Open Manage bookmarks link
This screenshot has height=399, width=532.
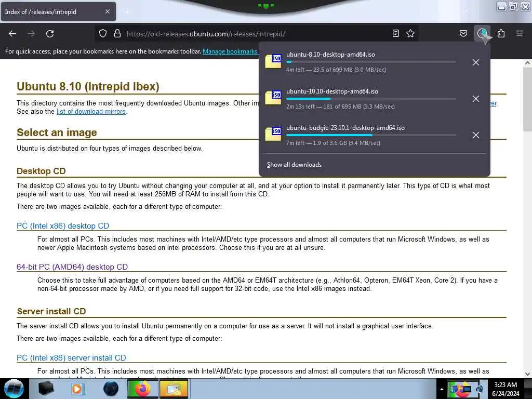coord(230,51)
